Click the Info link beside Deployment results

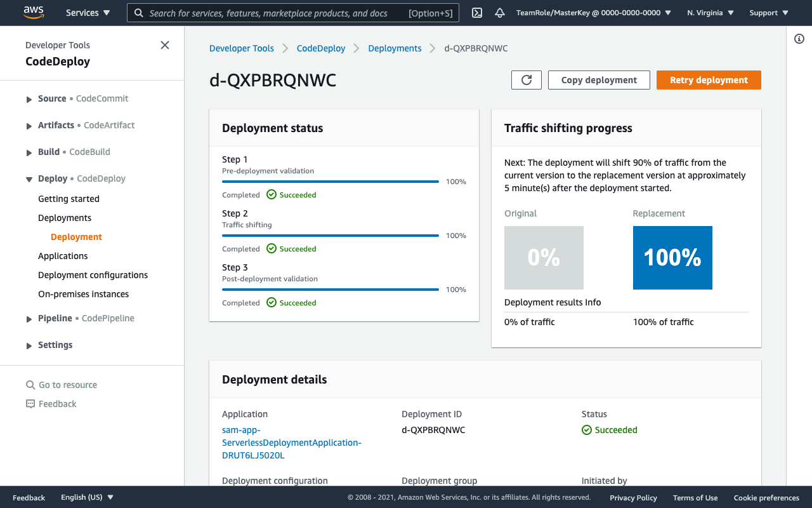pos(593,302)
